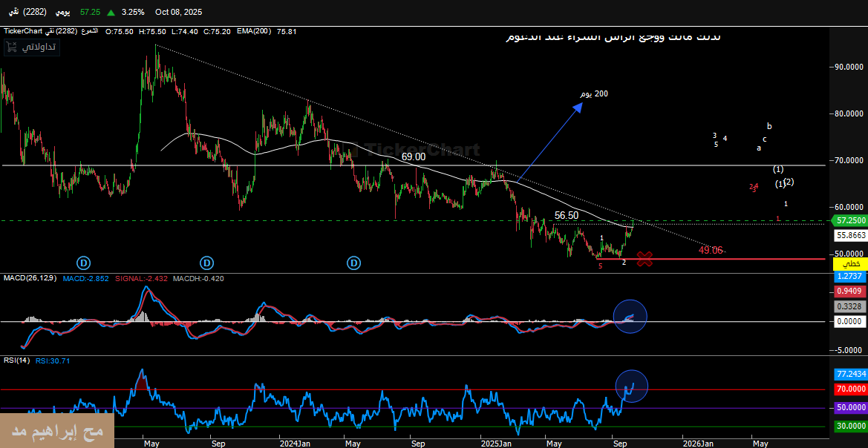Click the blue circle on MACD panel
Viewport: 868px width, 448px height.
click(630, 317)
